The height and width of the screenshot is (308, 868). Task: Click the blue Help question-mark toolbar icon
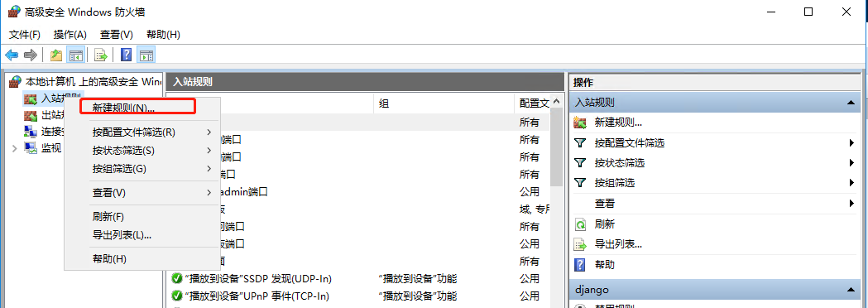pos(127,55)
